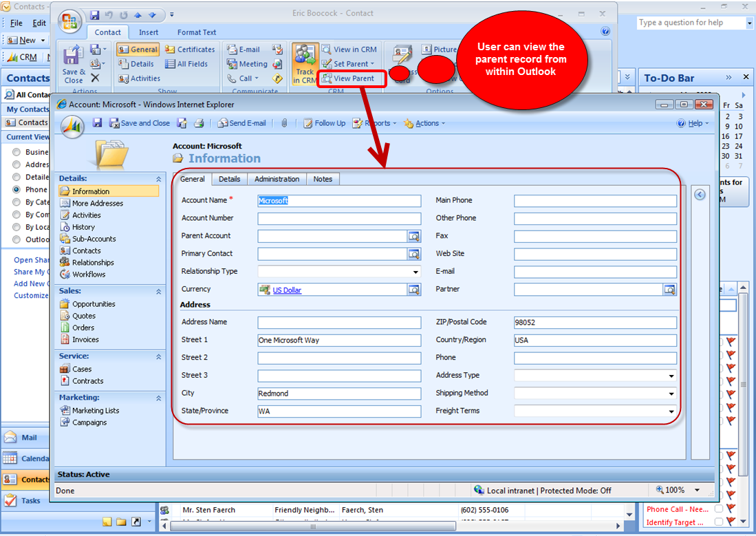The width and height of the screenshot is (756, 536).
Task: Switch to the Insert ribbon tab
Action: pyautogui.click(x=149, y=32)
